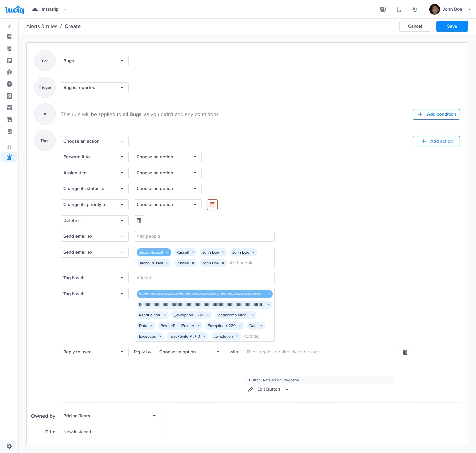476x453 pixels.
Task: Open the Bugs dropdown in the For row
Action: click(x=95, y=61)
